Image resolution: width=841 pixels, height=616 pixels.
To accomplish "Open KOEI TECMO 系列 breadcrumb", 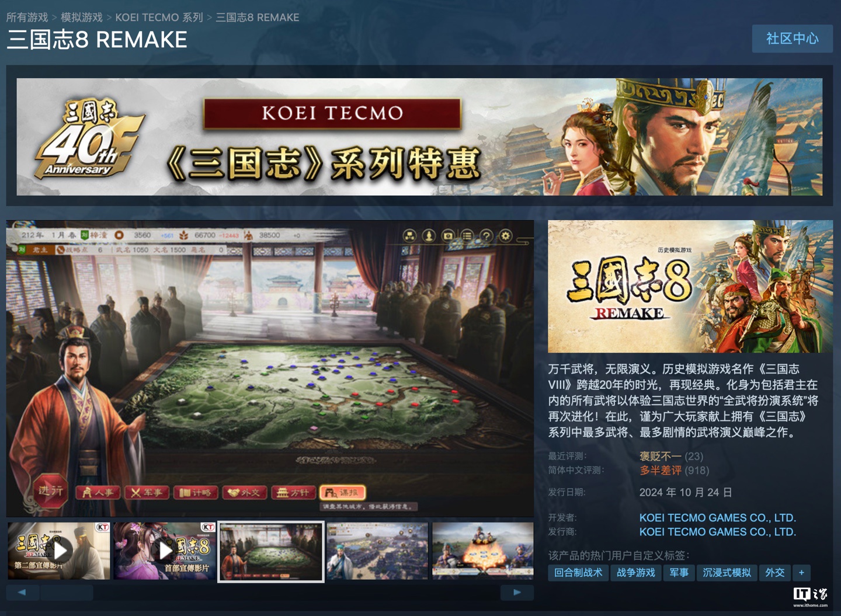I will [159, 18].
